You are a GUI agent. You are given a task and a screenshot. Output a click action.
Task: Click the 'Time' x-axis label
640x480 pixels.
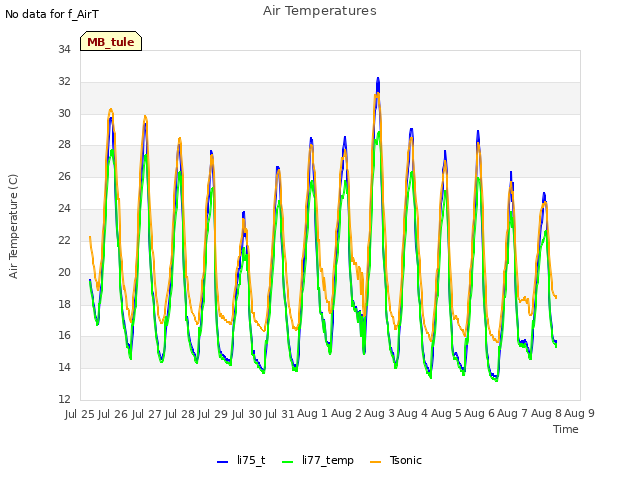click(x=565, y=429)
